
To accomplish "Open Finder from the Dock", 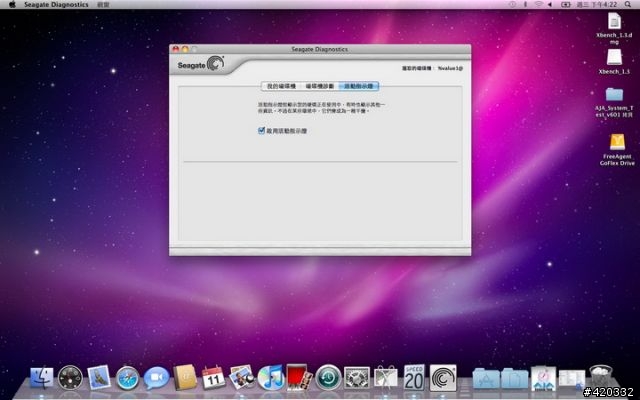I will (42, 378).
